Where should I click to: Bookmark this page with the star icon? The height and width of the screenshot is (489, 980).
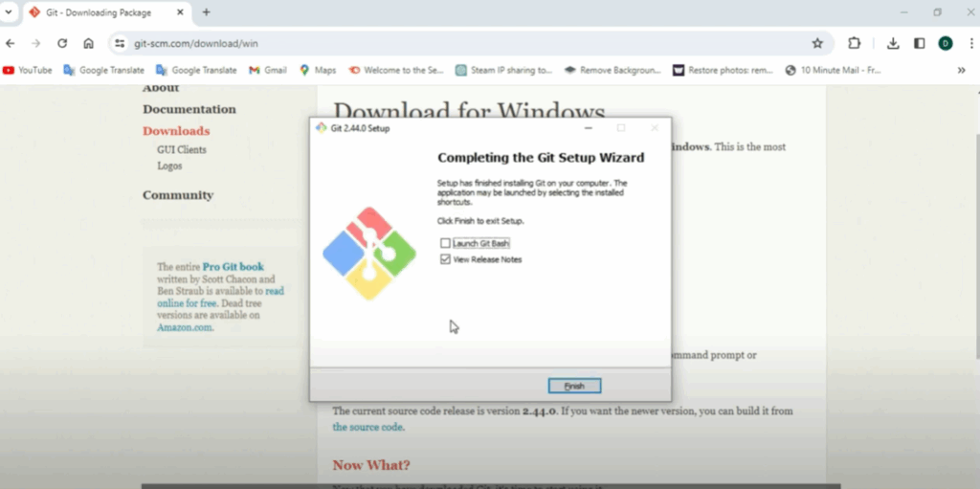817,43
